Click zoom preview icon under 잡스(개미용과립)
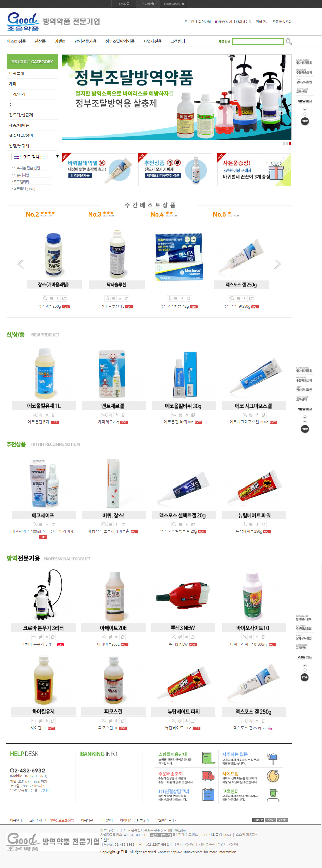322x868 pixels. point(45,298)
